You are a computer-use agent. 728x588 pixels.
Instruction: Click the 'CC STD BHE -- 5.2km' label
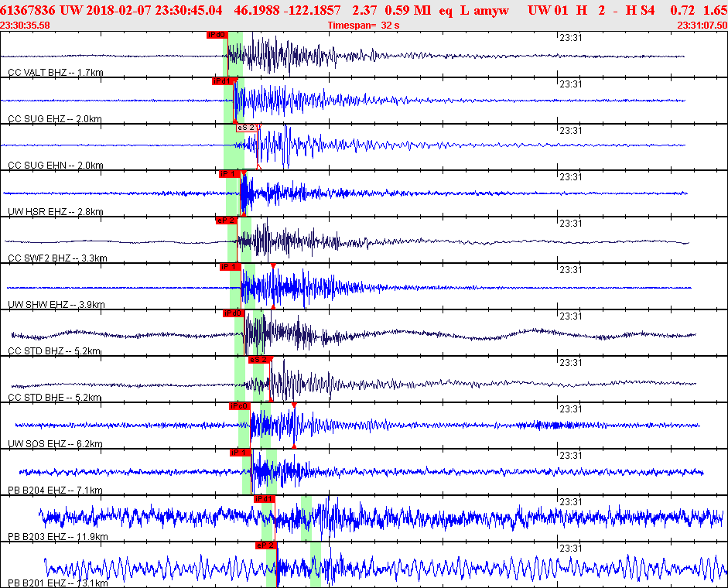[x=55, y=398]
